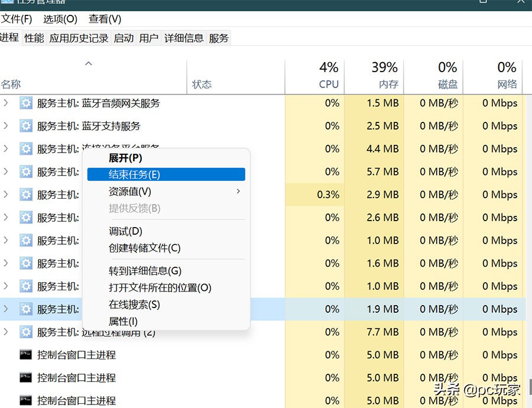Select 打开文件所在的位置(O) in context menu
The width and height of the screenshot is (532, 408).
[160, 288]
